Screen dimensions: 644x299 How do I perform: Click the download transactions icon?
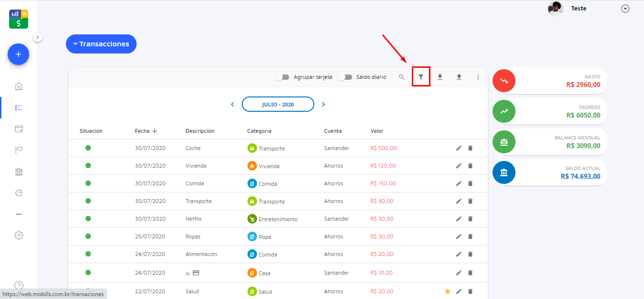click(x=440, y=77)
